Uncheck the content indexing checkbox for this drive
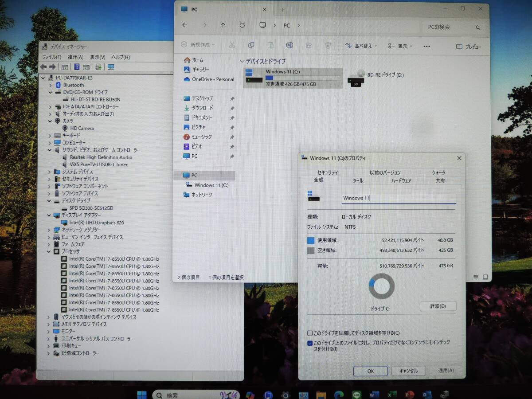The height and width of the screenshot is (399, 532). click(x=310, y=343)
